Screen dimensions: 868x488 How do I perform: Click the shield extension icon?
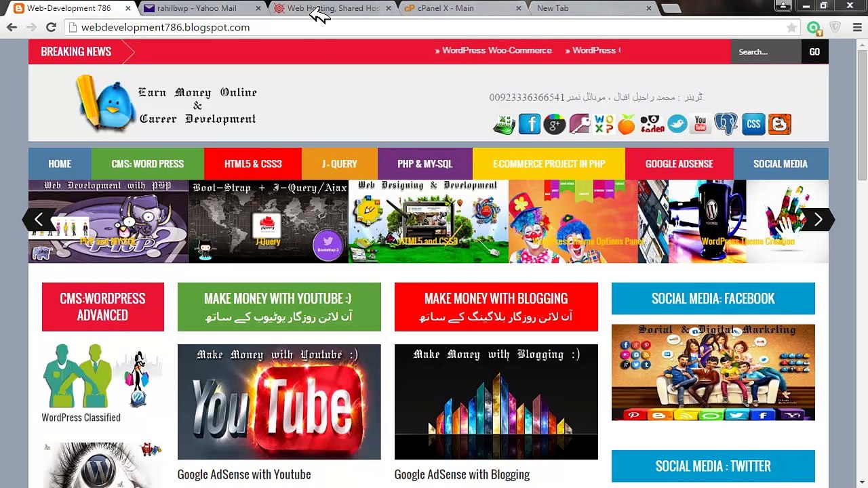[x=835, y=28]
